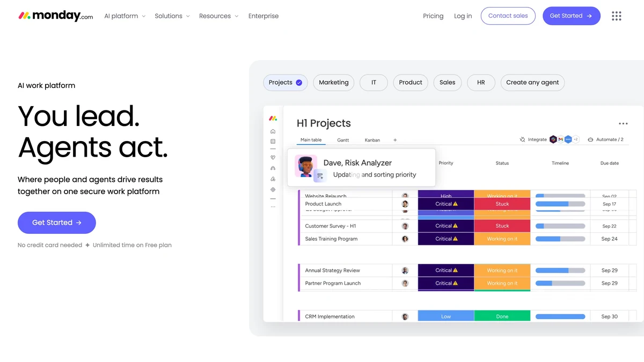644x362 pixels.
Task: Click owner avatar in CRM Implementation row
Action: pyautogui.click(x=405, y=316)
